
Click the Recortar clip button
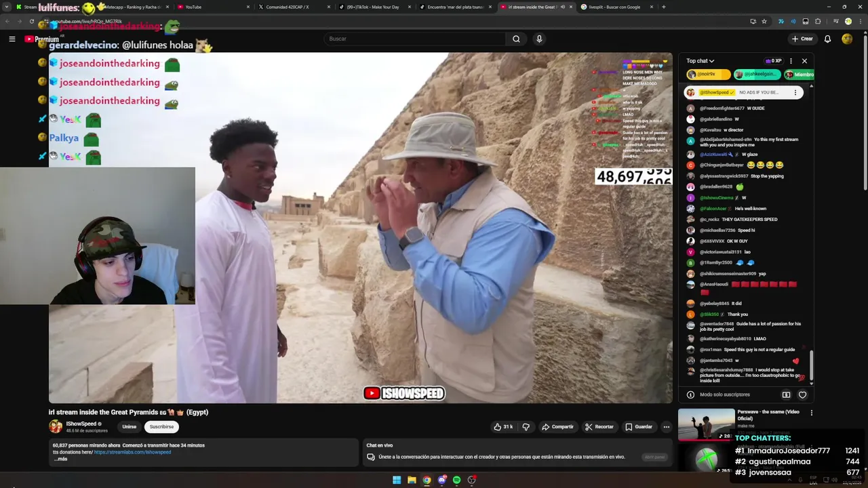[x=599, y=427]
